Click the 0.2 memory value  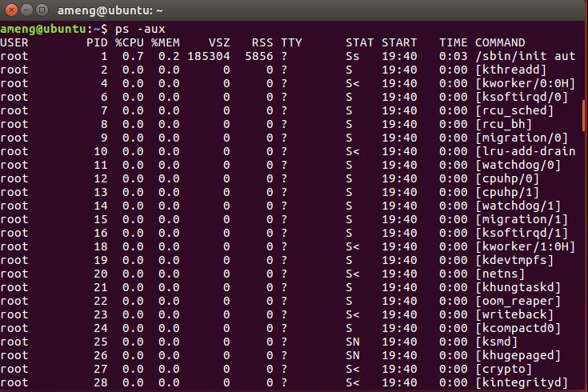pyautogui.click(x=169, y=56)
